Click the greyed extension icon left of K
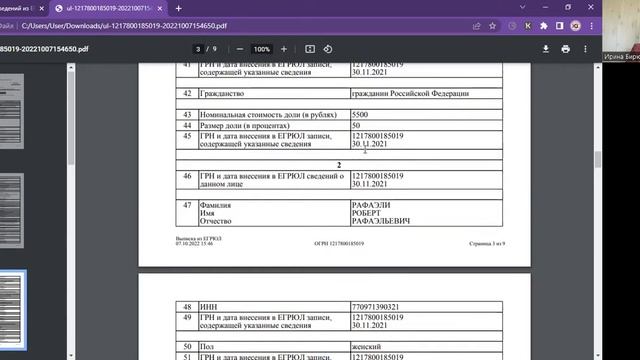Screen dimensions: 640x360 coord(512,26)
